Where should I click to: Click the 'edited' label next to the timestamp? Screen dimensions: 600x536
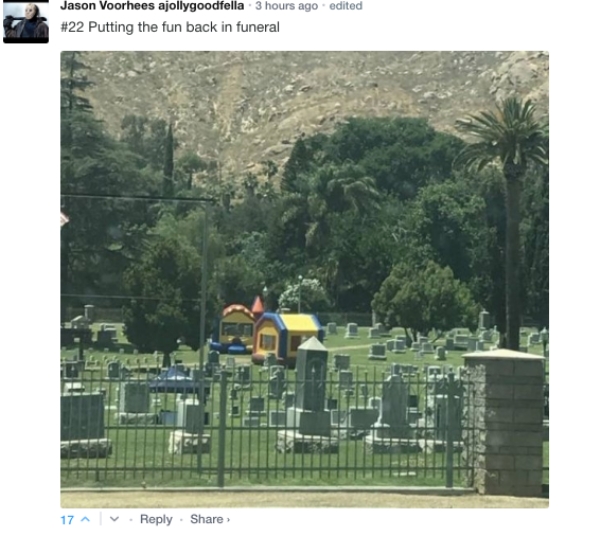pyautogui.click(x=346, y=6)
